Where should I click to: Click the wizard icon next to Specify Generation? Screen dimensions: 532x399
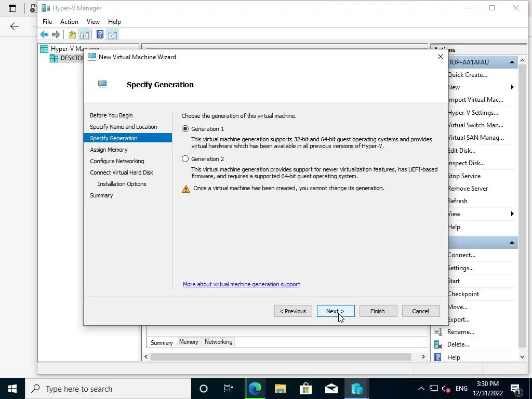(102, 84)
